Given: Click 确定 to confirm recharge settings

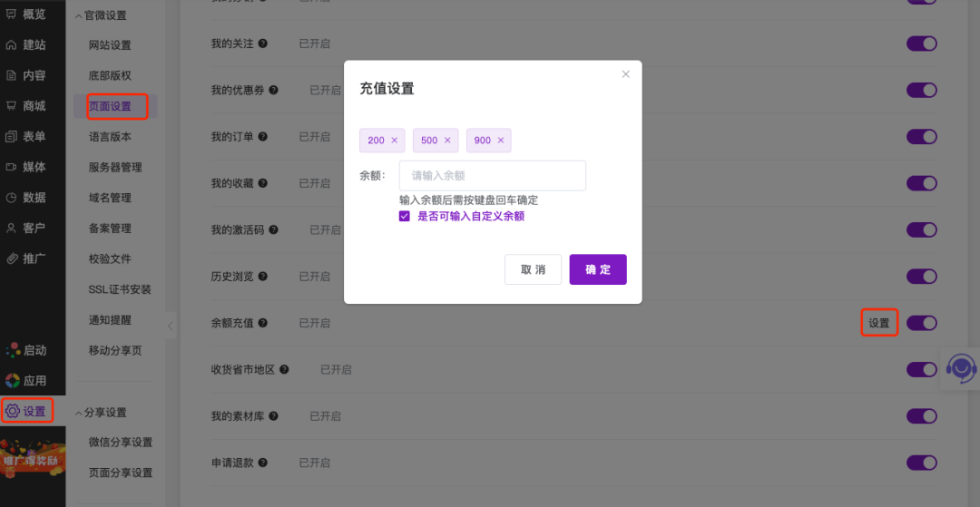Looking at the screenshot, I should click(x=598, y=269).
